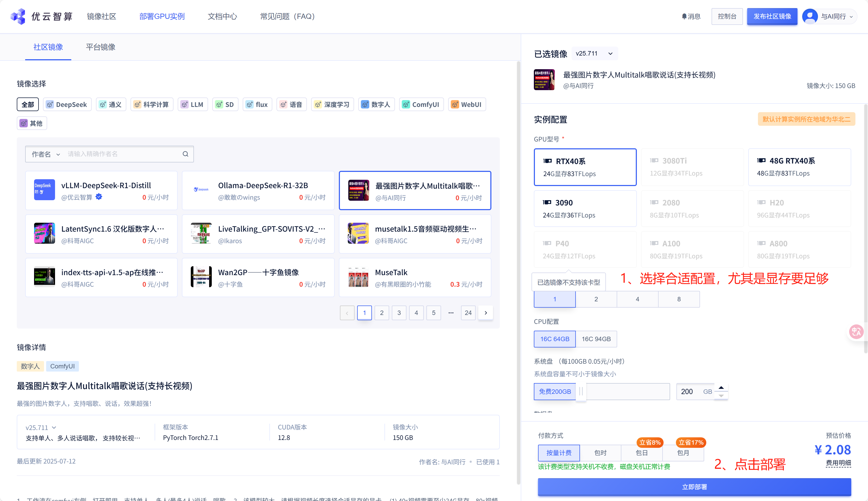
Task: Switch to 平台镜像 tab
Action: pos(100,47)
